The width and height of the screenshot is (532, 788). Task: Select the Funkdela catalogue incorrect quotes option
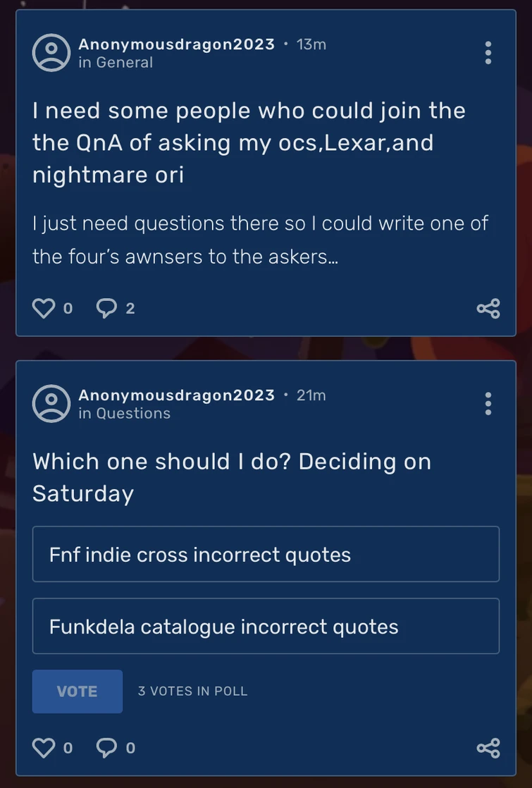(266, 626)
